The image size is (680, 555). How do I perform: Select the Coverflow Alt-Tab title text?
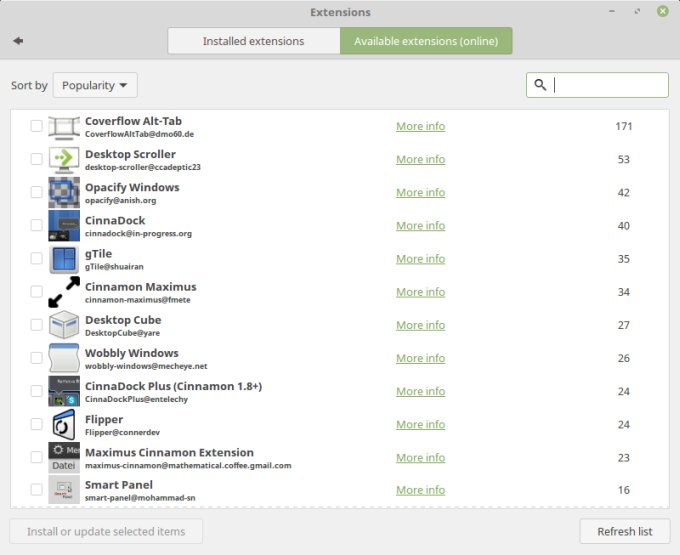point(133,121)
